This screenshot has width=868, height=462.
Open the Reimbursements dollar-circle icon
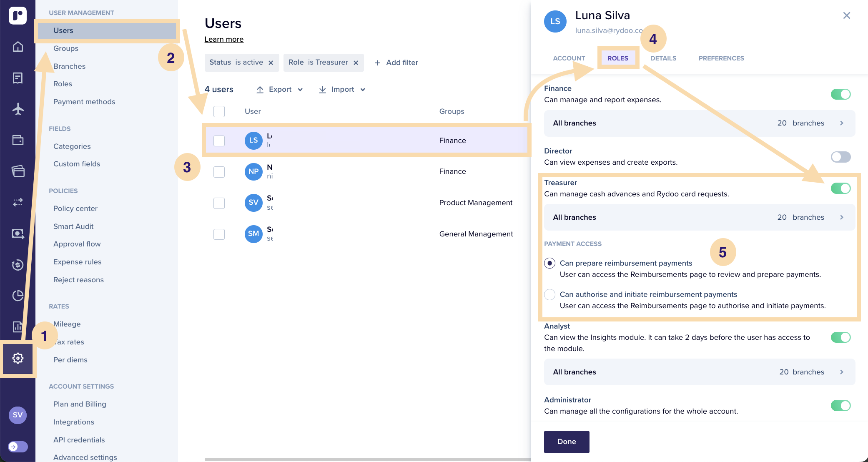pyautogui.click(x=18, y=265)
